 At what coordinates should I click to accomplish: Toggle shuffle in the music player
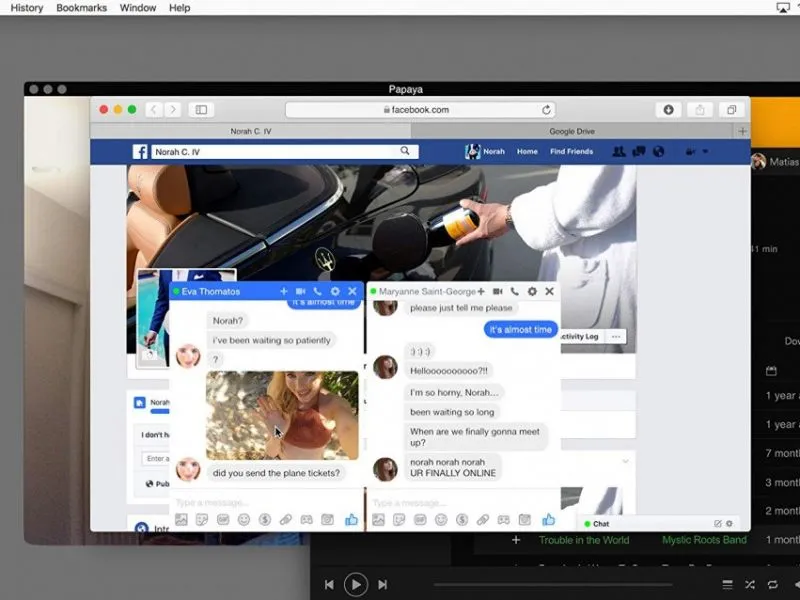pos(749,585)
